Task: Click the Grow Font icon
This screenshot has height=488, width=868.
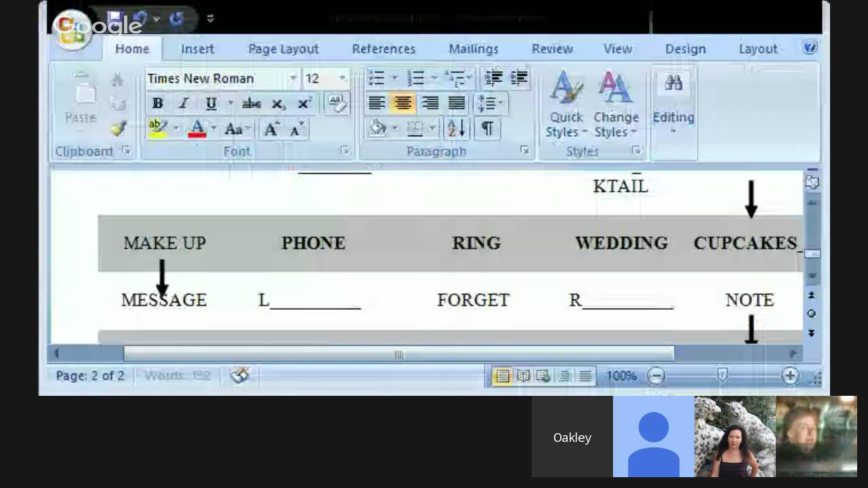Action: tap(271, 129)
